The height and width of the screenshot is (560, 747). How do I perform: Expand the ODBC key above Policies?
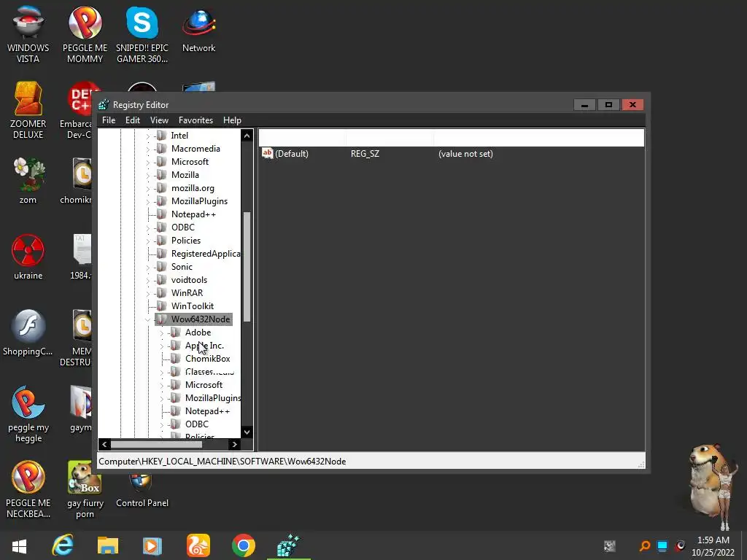point(147,227)
